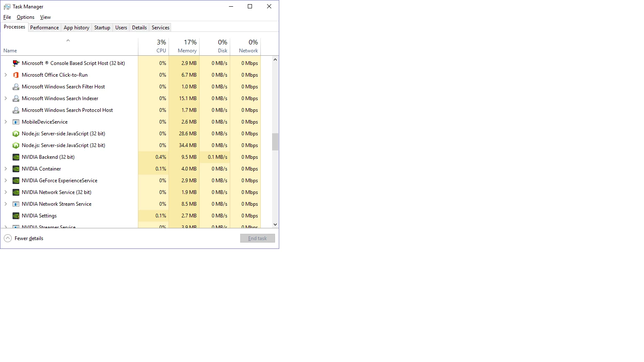Click the Fewer details circle arrow icon

(x=8, y=238)
